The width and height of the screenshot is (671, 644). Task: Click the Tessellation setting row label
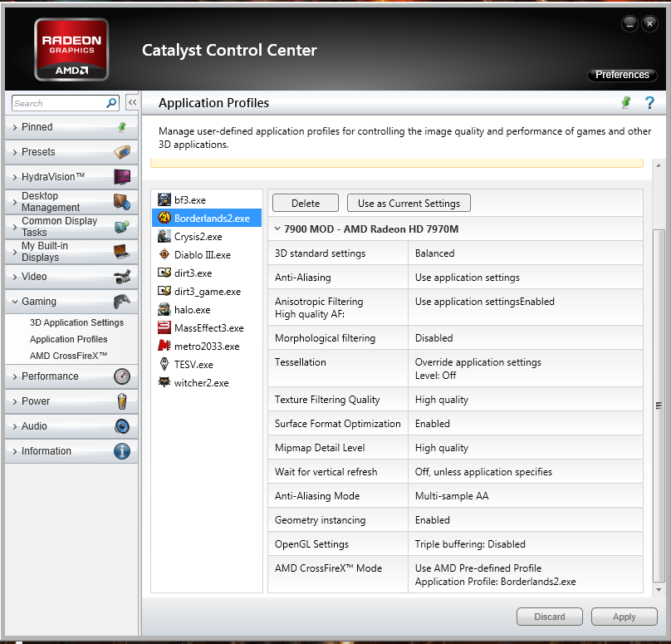point(301,362)
